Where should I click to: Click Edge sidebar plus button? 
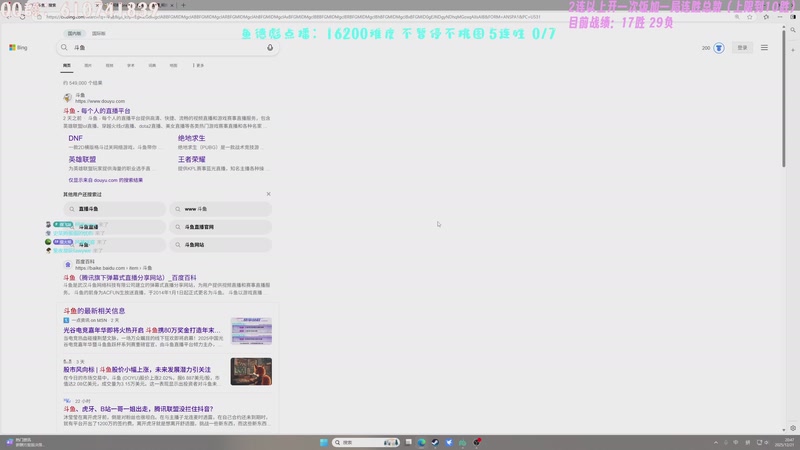pos(793,50)
